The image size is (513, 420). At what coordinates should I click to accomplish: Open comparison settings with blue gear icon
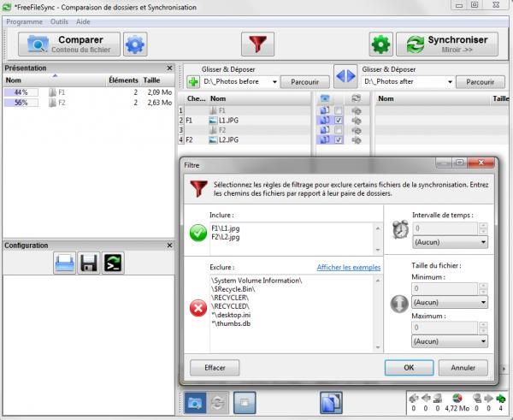point(135,44)
